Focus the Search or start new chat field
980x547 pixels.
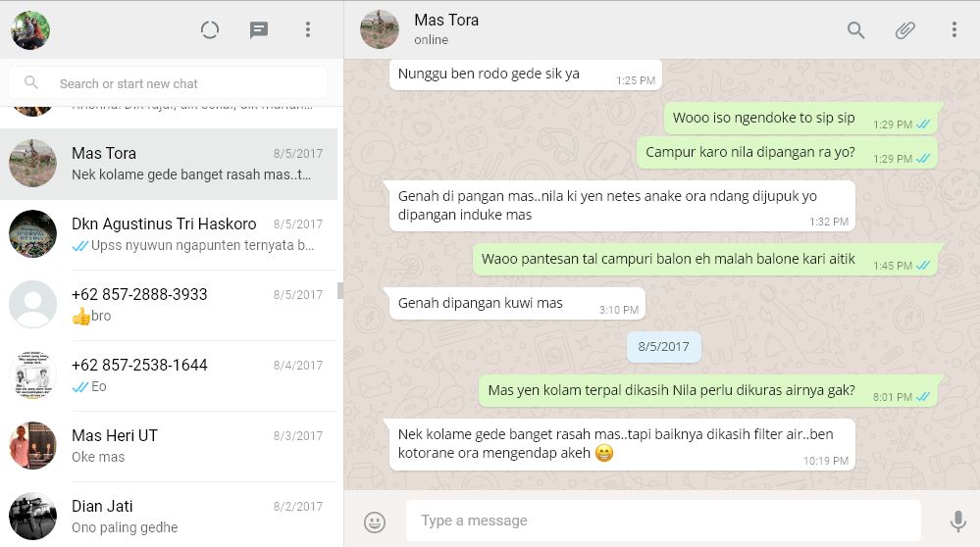pos(168,83)
